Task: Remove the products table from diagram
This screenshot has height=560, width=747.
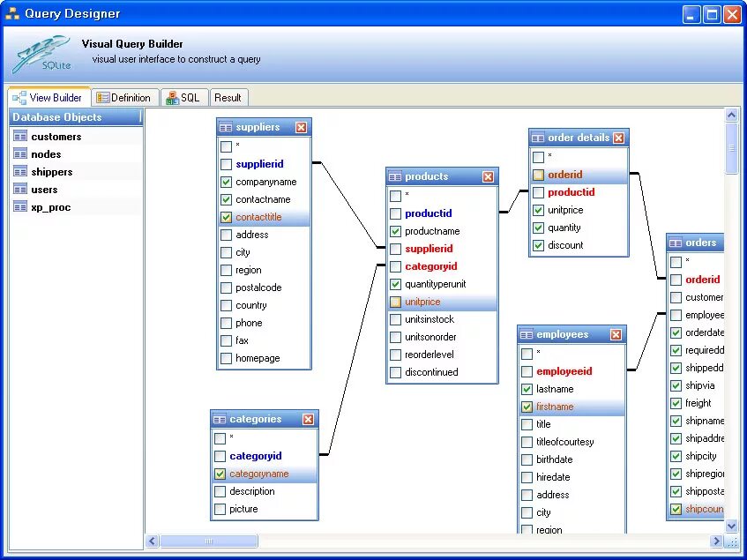Action: pyautogui.click(x=489, y=177)
